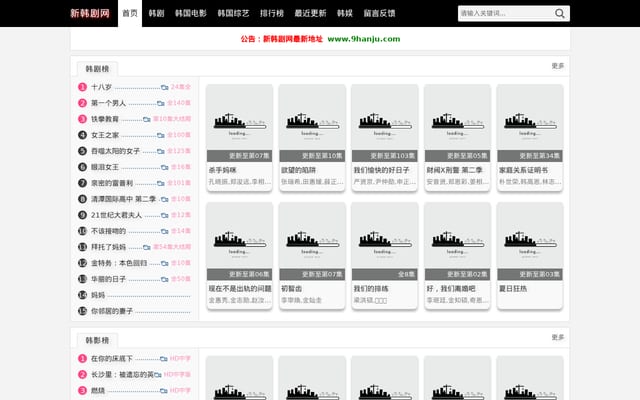
Task: Open the 我们的排练 poster thumbnail
Action: 384,241
